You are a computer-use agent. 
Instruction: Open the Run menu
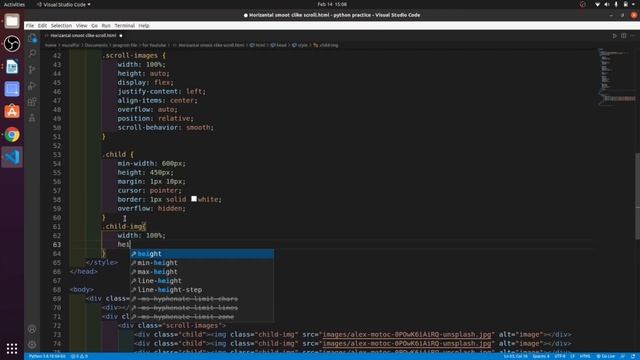pos(106,26)
